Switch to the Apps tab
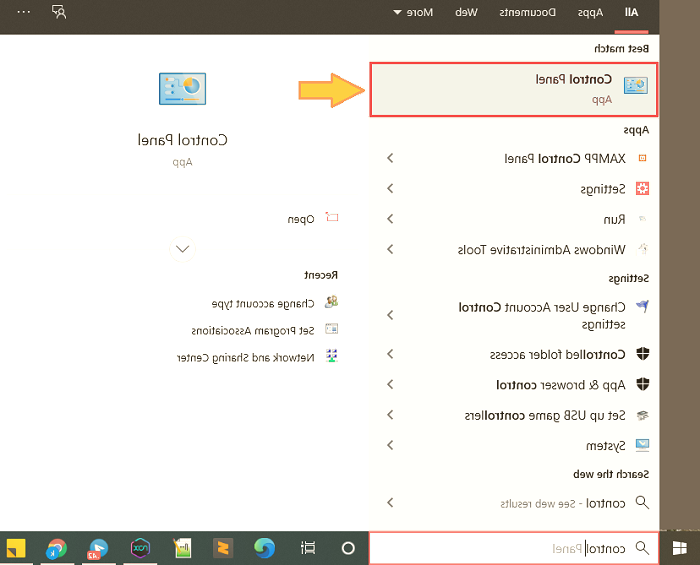This screenshot has height=565, width=700. click(x=590, y=13)
